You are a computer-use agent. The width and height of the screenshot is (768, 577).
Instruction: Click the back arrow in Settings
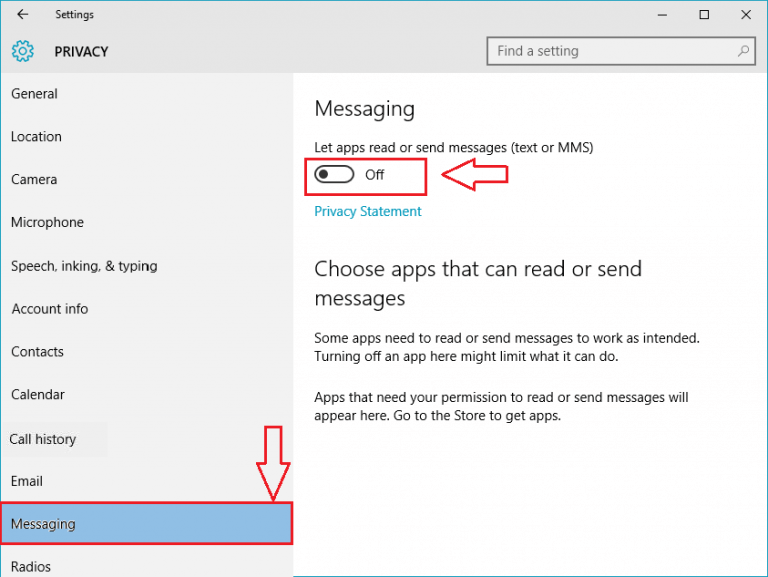click(x=23, y=15)
